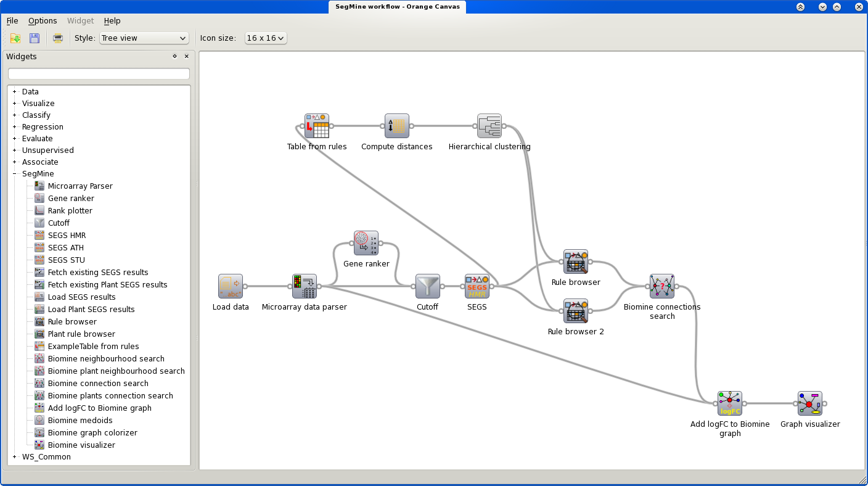Viewport: 868px width, 486px height.
Task: Open the Rule browser node icon
Action: point(576,262)
